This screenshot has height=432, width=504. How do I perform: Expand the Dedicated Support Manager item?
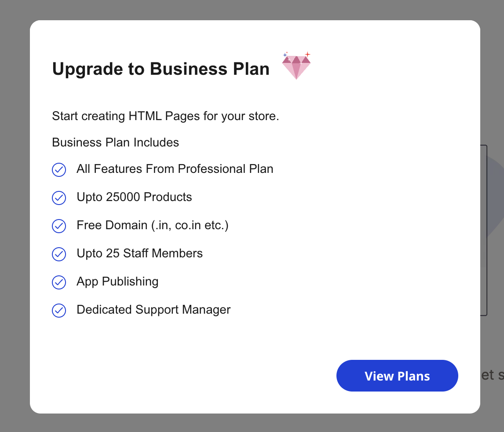coord(153,310)
